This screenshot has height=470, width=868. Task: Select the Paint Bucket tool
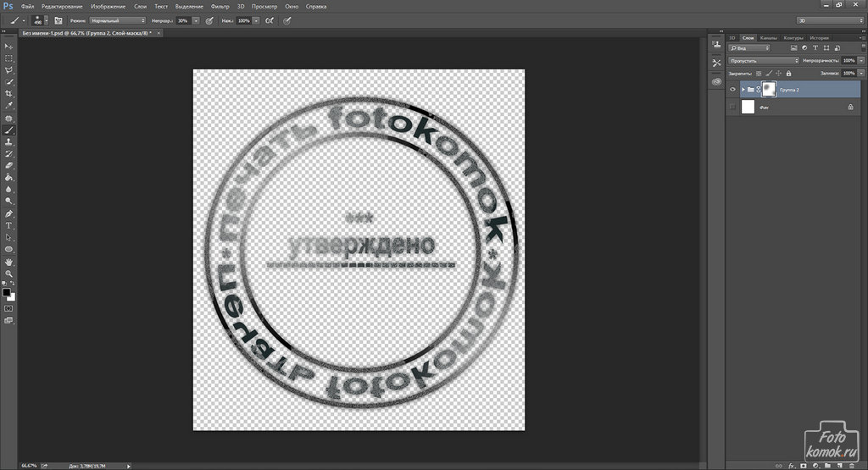tap(8, 178)
